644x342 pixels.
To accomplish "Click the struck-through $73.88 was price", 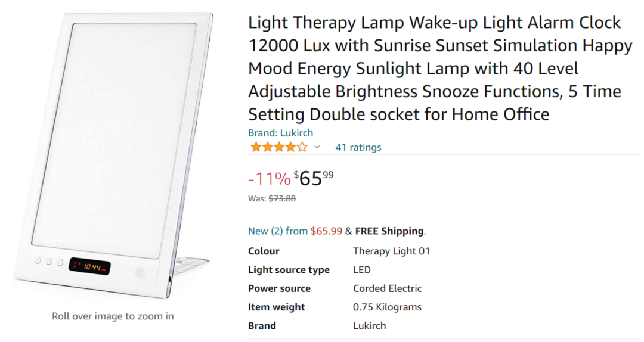I will pyautogui.click(x=282, y=198).
